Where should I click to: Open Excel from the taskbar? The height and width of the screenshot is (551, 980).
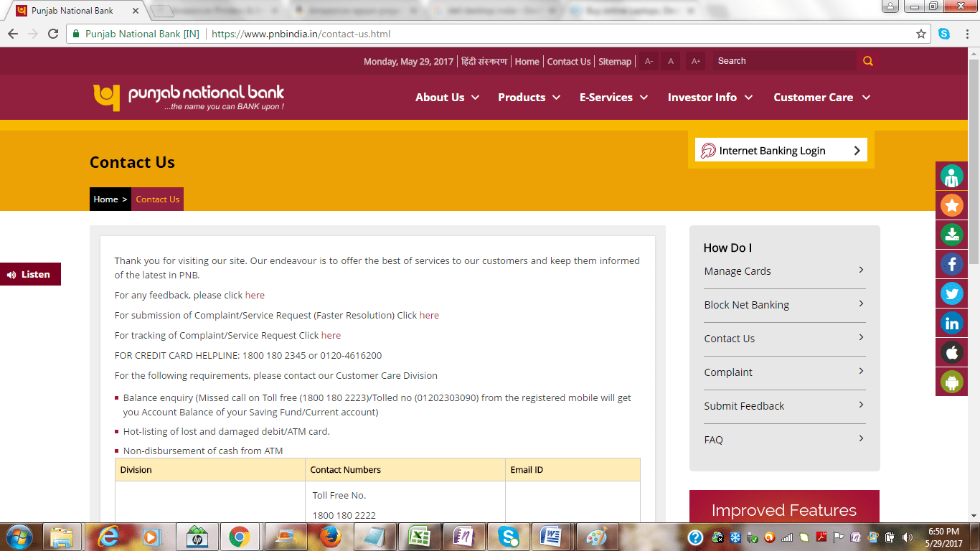[x=419, y=537]
